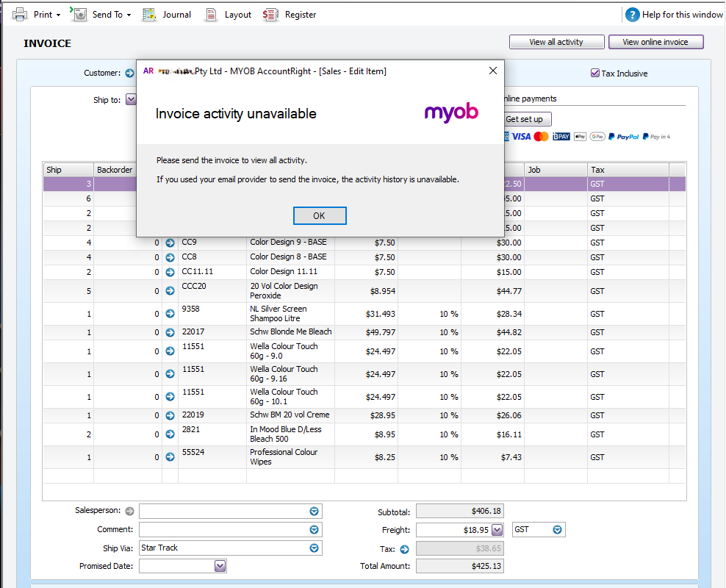Viewport: 726px width, 588px height.
Task: Toggle the Tax Inclusive checkbox
Action: pyautogui.click(x=595, y=73)
